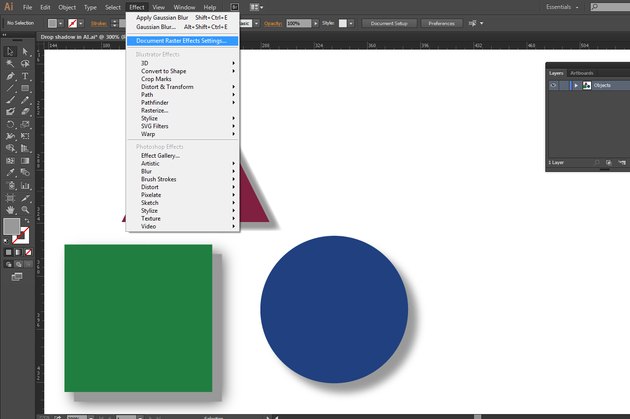Select the Perspective Grid tool

(25, 148)
